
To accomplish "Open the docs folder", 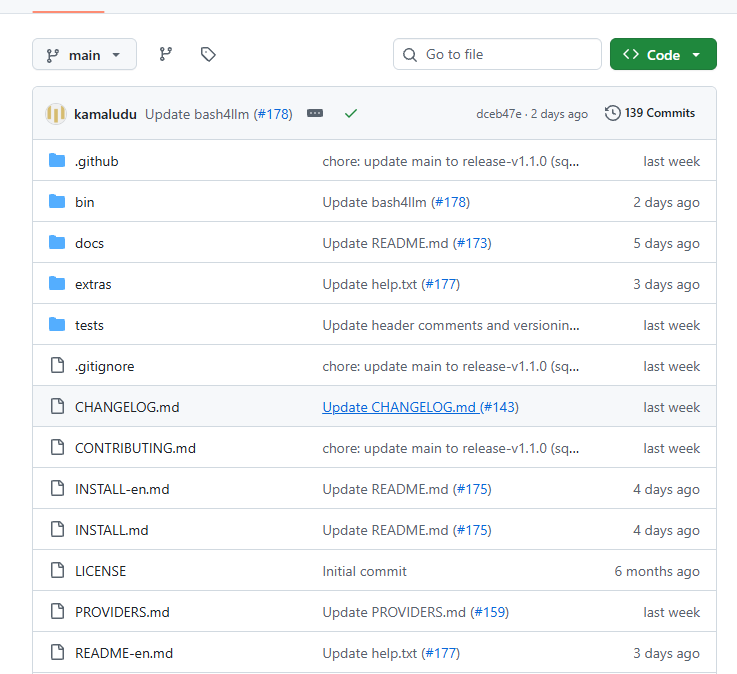I will 89,243.
